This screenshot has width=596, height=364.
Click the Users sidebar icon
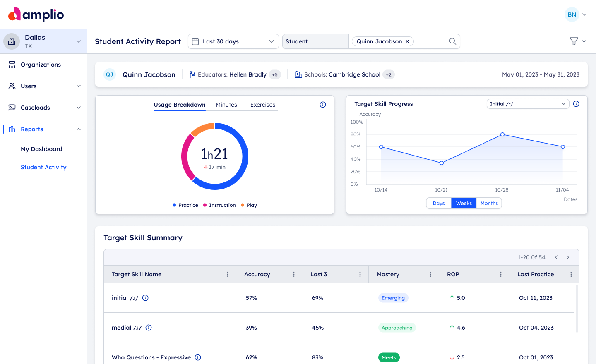[x=12, y=86]
